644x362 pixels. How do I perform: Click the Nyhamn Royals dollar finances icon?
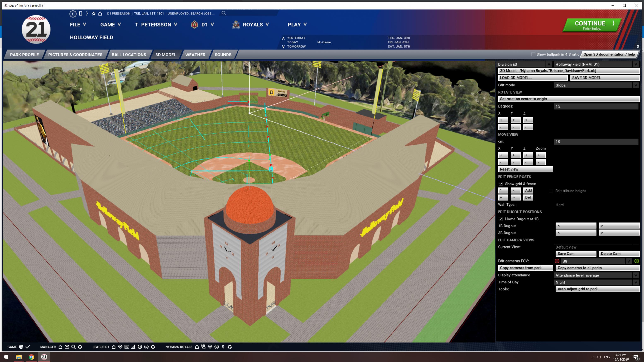point(223,347)
